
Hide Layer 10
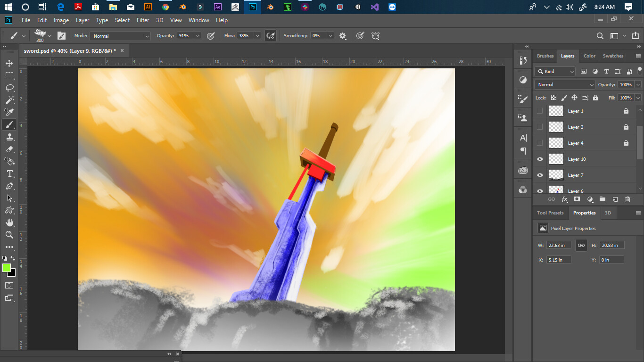(x=540, y=159)
